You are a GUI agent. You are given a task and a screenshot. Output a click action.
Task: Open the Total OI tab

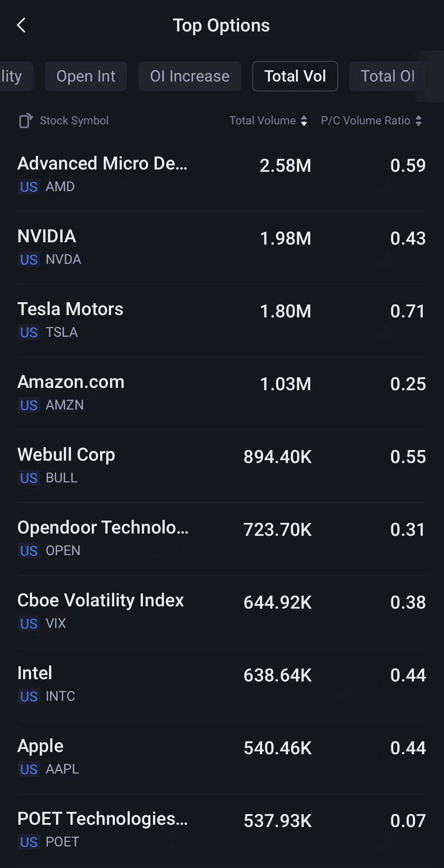[x=387, y=76]
